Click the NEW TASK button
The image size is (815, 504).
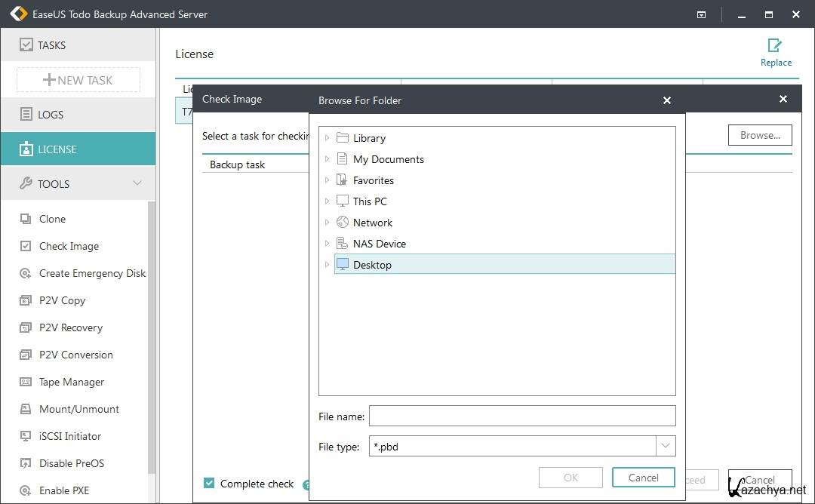[78, 80]
